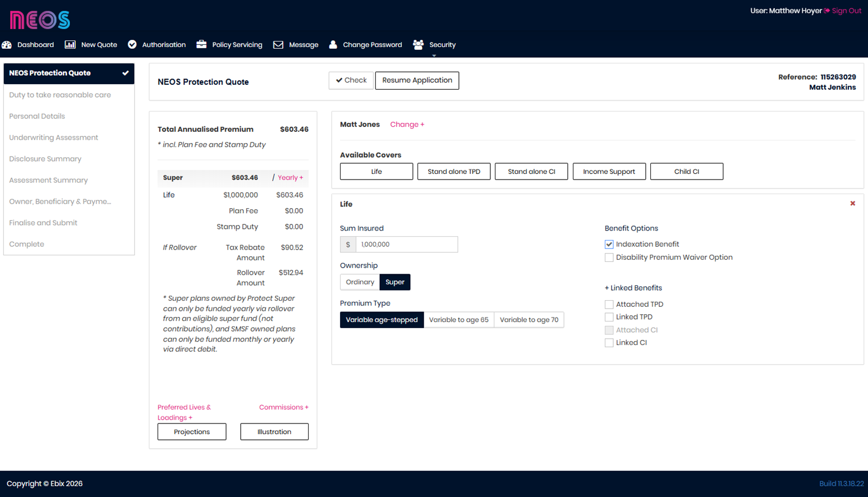Add Income Support cover

[x=609, y=172]
